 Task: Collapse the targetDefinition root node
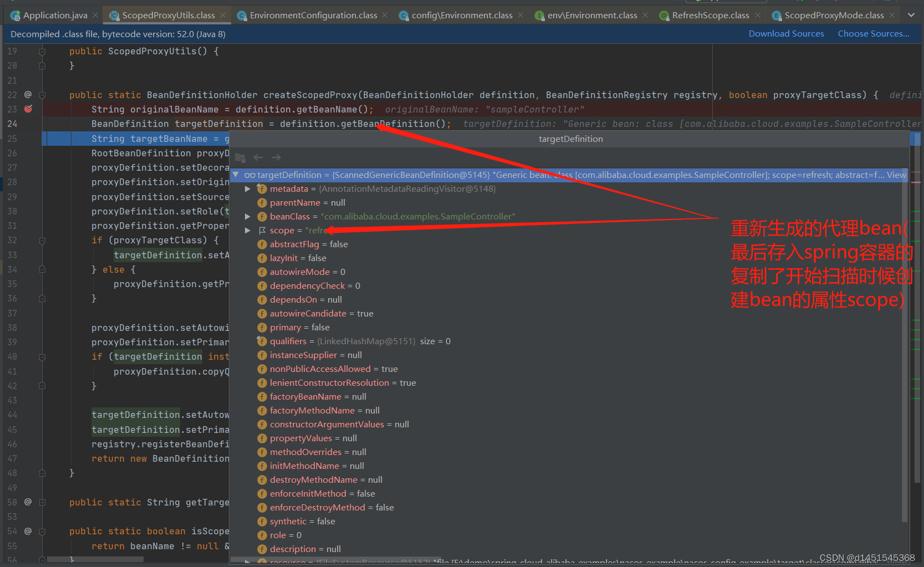pyautogui.click(x=236, y=175)
